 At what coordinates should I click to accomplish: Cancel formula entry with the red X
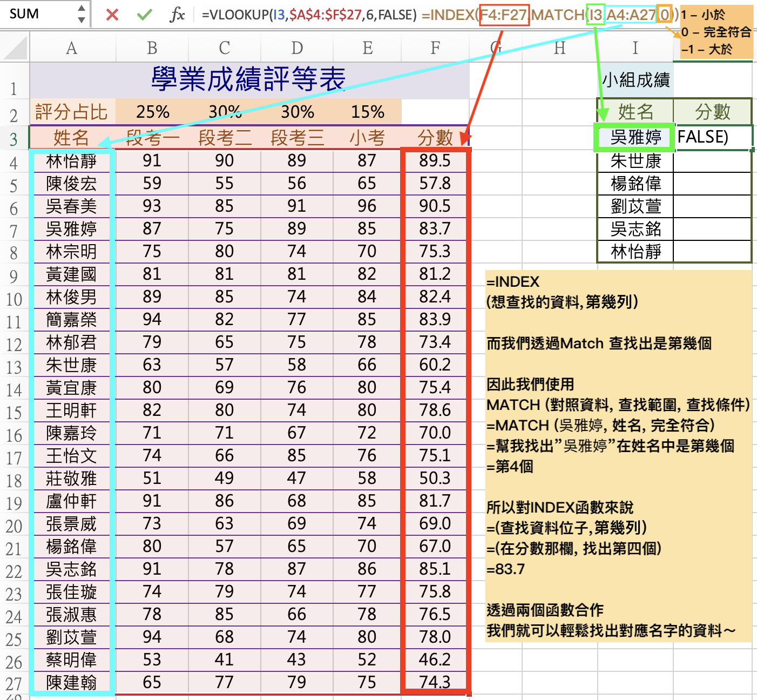click(112, 15)
